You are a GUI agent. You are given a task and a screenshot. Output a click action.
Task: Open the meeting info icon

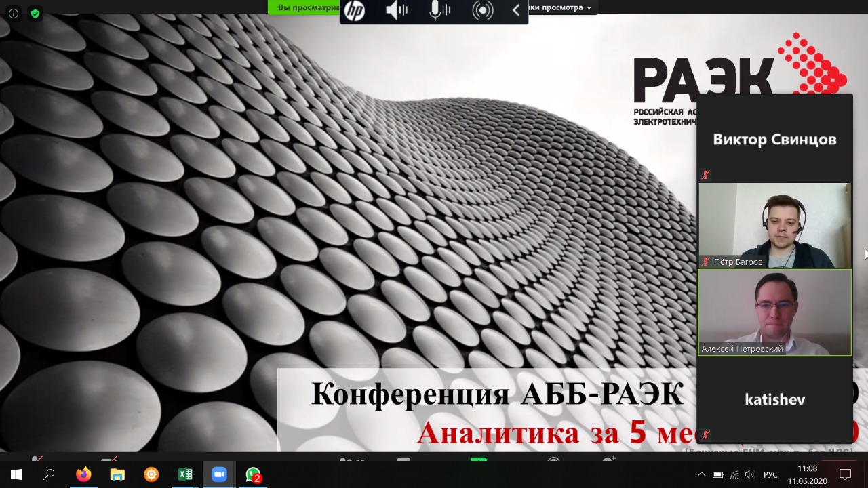point(14,14)
